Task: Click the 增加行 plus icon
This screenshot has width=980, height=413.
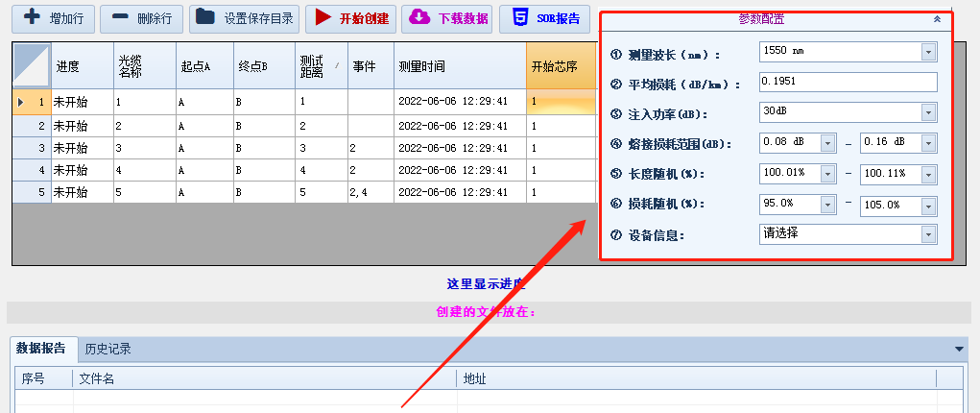Action: (33, 17)
